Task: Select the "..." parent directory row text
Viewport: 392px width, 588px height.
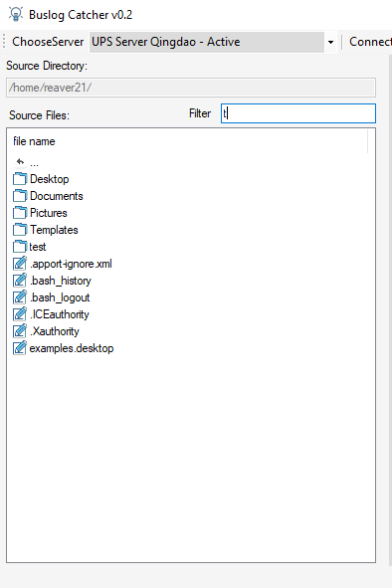Action: [x=34, y=164]
